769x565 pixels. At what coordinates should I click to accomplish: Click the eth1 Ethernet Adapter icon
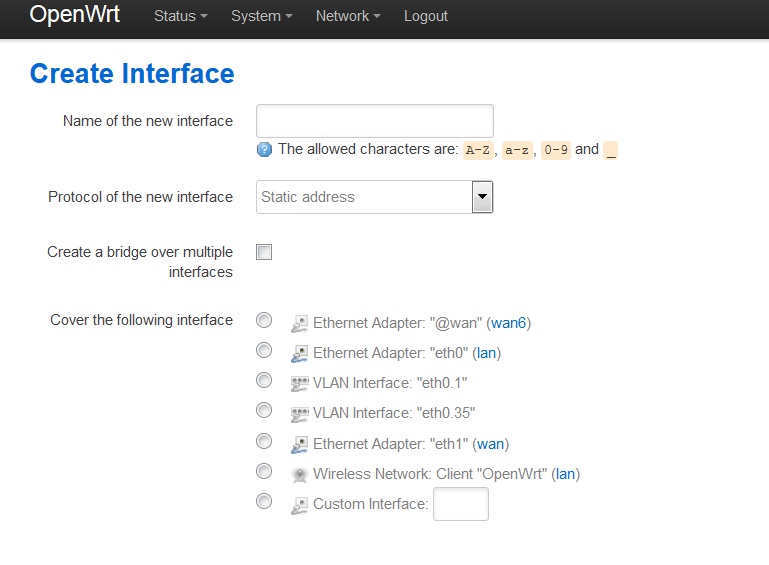pos(299,444)
